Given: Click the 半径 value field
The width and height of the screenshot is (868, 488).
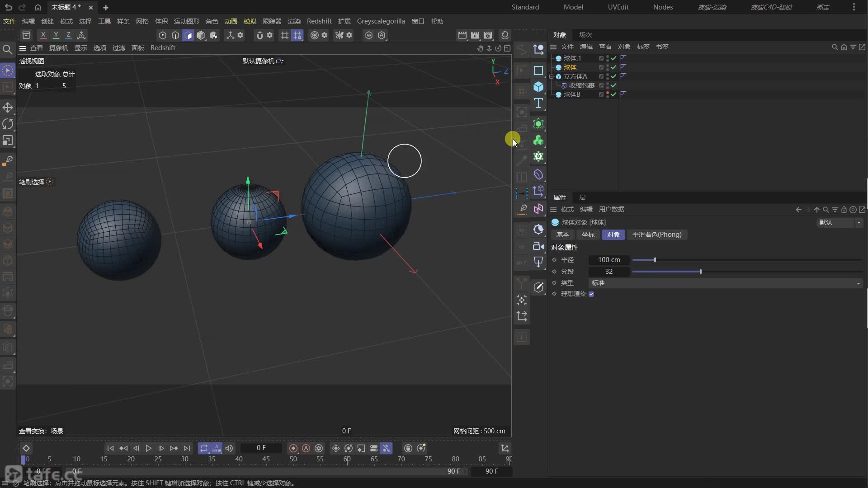Looking at the screenshot, I should [x=609, y=260].
